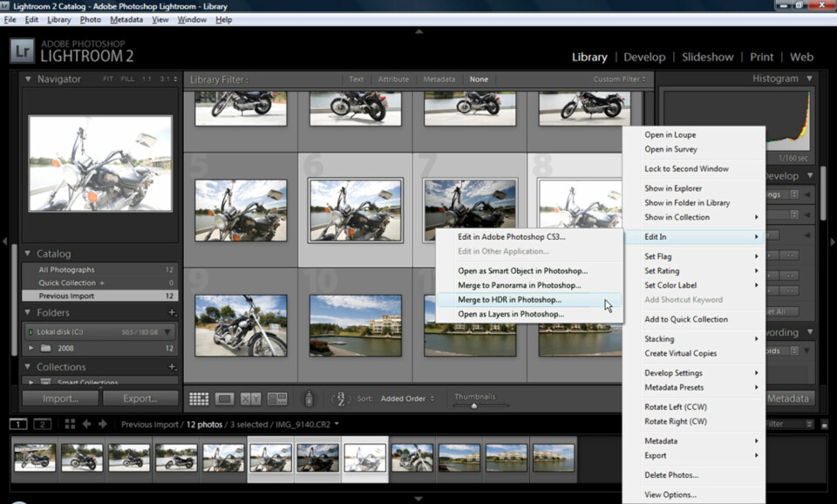Select grid thumbnail number 10 waterfront building photo
This screenshot has height=504, width=837.
point(356,325)
